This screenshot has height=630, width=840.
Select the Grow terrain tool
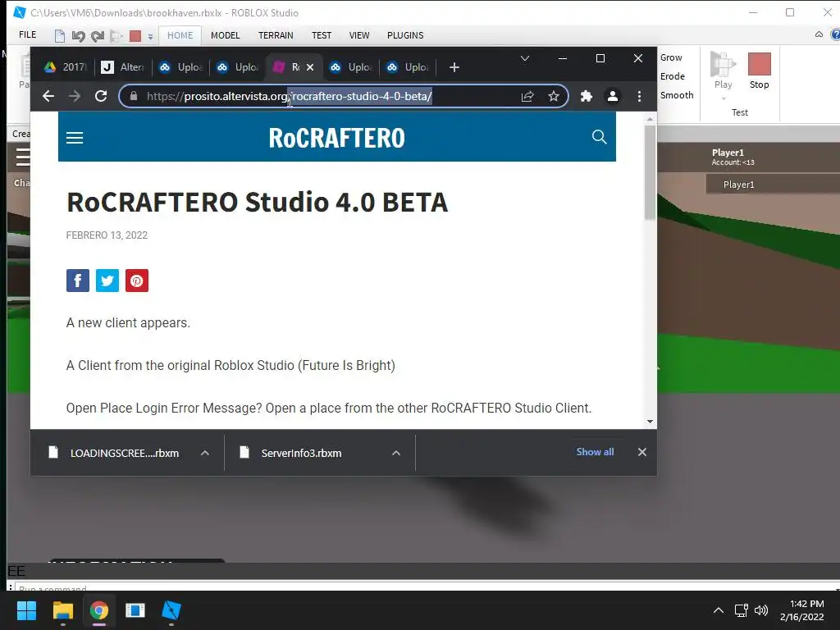pos(671,57)
